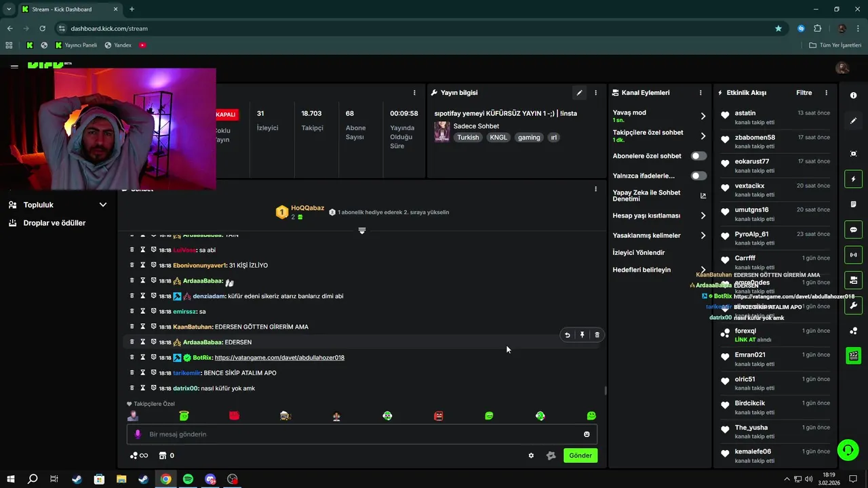The height and width of the screenshot is (488, 868).
Task: Open three-dot menu of Etkinlik Akışı panel
Action: click(x=826, y=93)
